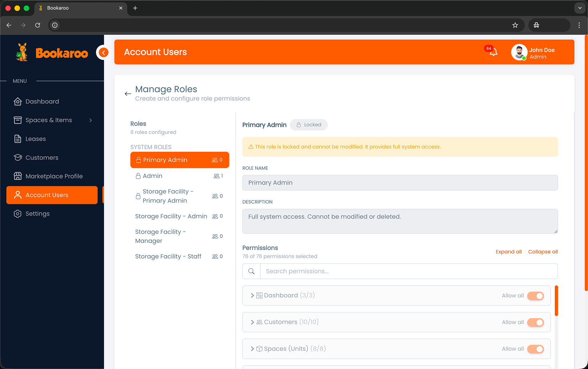The height and width of the screenshot is (369, 588).
Task: Select the Admin role in the roles list
Action: point(152,176)
